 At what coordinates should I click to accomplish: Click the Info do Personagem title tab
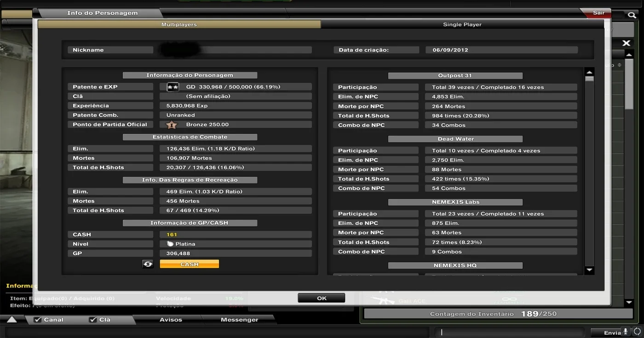pyautogui.click(x=102, y=13)
